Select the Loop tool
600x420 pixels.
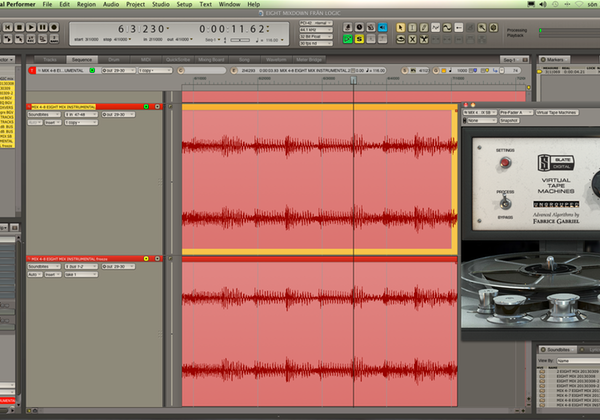[400, 39]
